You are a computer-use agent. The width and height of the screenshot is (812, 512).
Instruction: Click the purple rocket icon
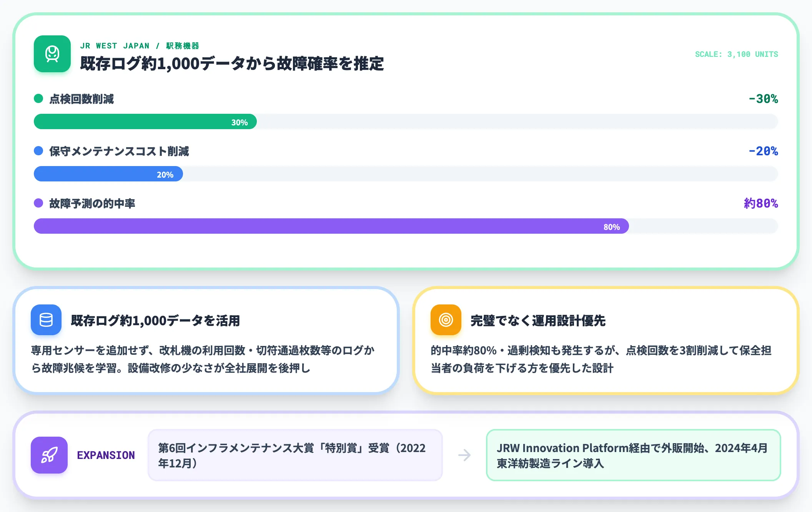(49, 455)
